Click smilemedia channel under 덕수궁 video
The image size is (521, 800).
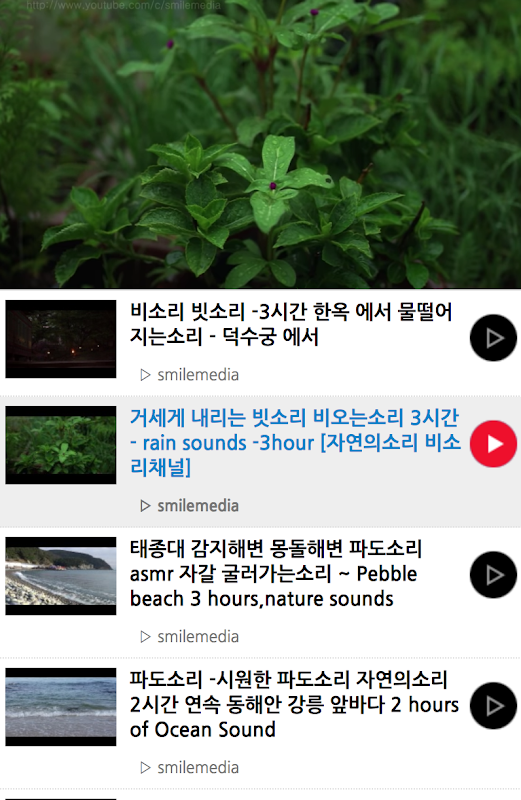tap(198, 375)
